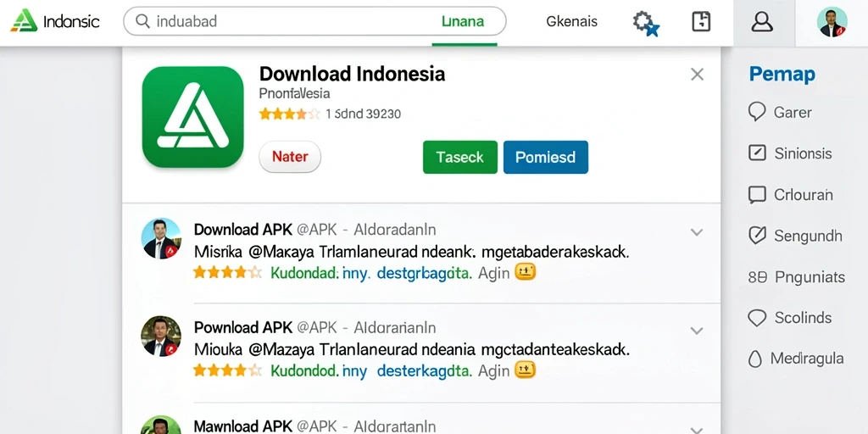This screenshot has height=434, width=868.
Task: Click Kudondad: inny link in first post
Action: [319, 273]
